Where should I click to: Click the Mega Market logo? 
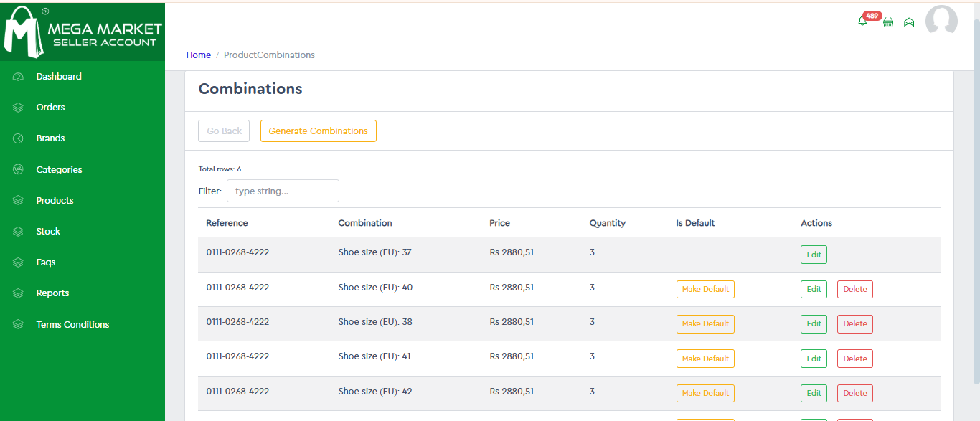pos(83,32)
